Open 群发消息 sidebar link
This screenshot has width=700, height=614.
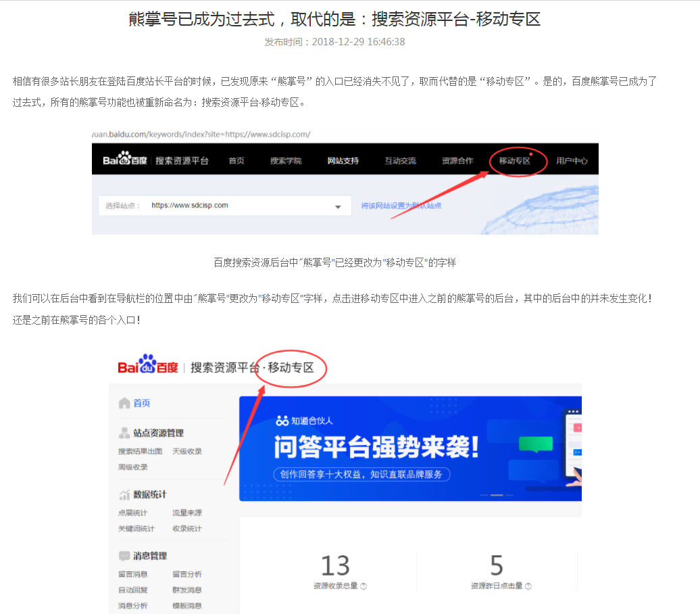click(187, 590)
